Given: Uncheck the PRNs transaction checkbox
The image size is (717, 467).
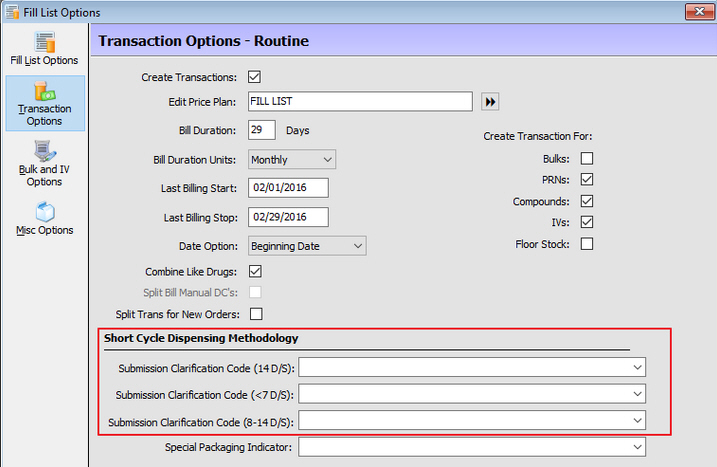Looking at the screenshot, I should tap(587, 180).
